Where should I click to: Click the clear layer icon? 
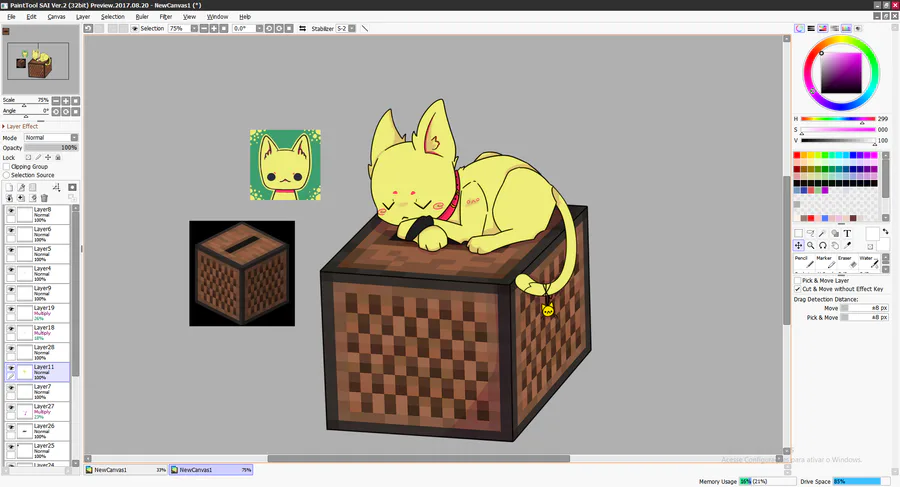[33, 198]
